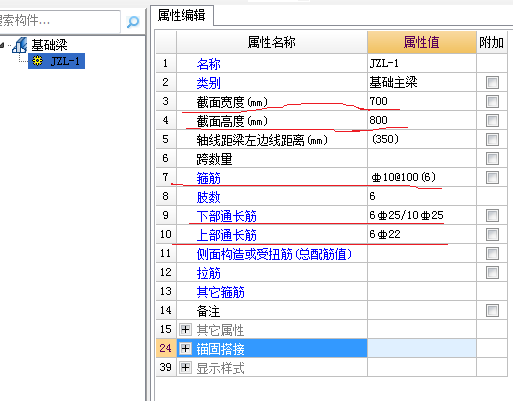Toggle the 类别 row checkbox
The height and width of the screenshot is (401, 513).
[492, 83]
